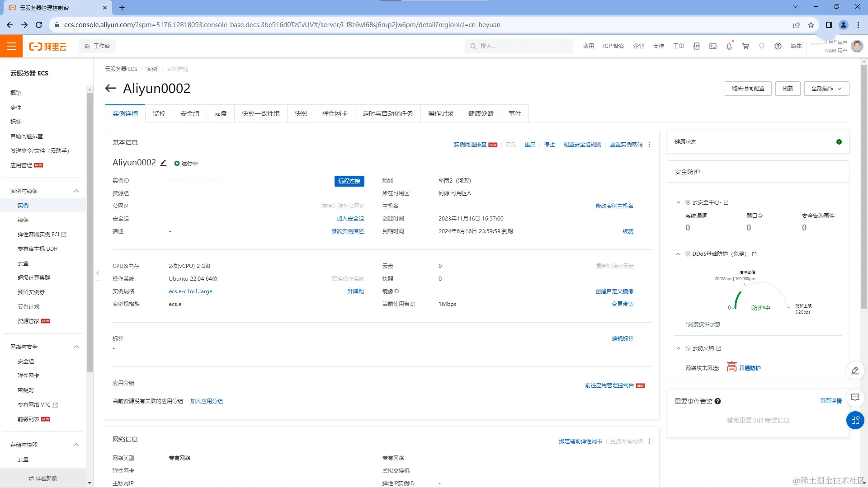Click the 重置实例密码 link
The width and height of the screenshot is (868, 488).
pos(626,145)
